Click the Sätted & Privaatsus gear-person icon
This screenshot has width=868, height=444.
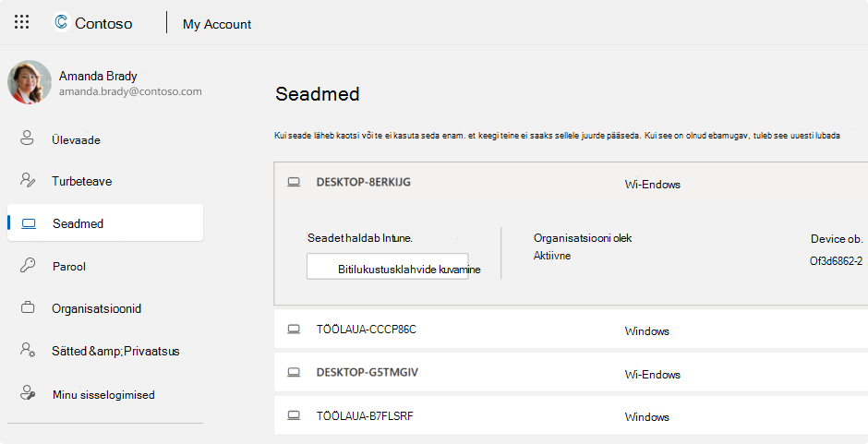click(x=28, y=350)
